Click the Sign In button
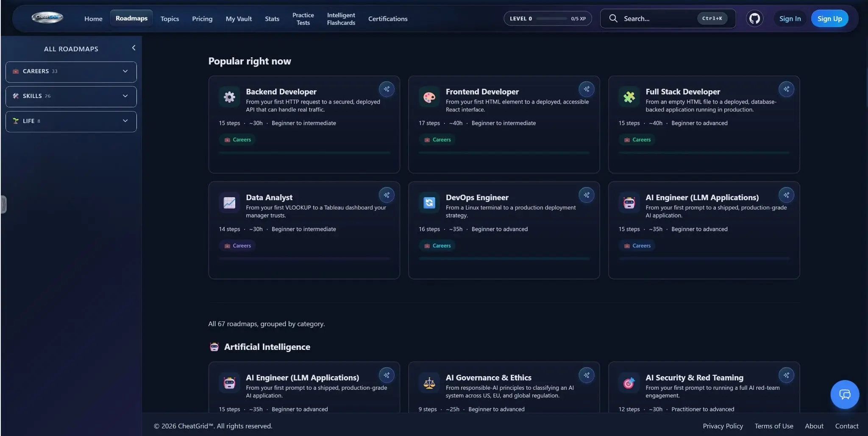Image resolution: width=868 pixels, height=436 pixels. (x=790, y=19)
